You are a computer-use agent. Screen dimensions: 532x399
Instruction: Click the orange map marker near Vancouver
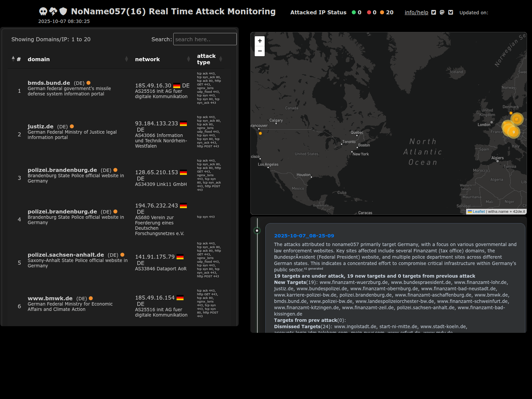260,133
